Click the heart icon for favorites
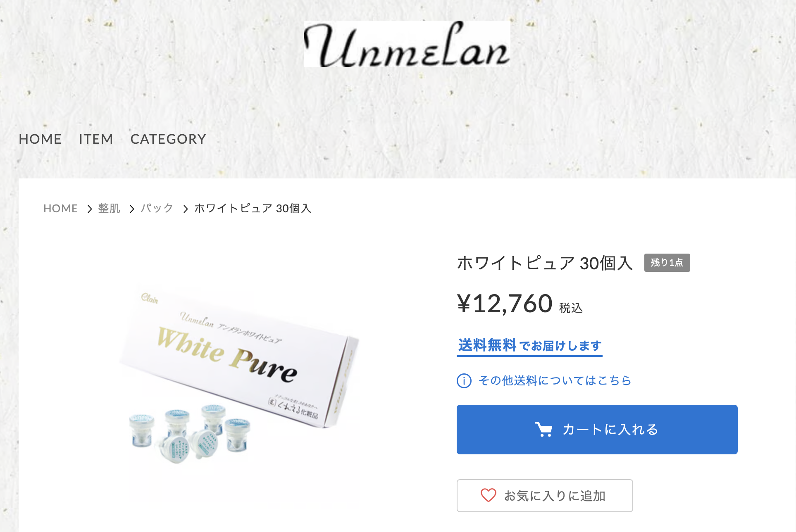796x532 pixels. [488, 495]
